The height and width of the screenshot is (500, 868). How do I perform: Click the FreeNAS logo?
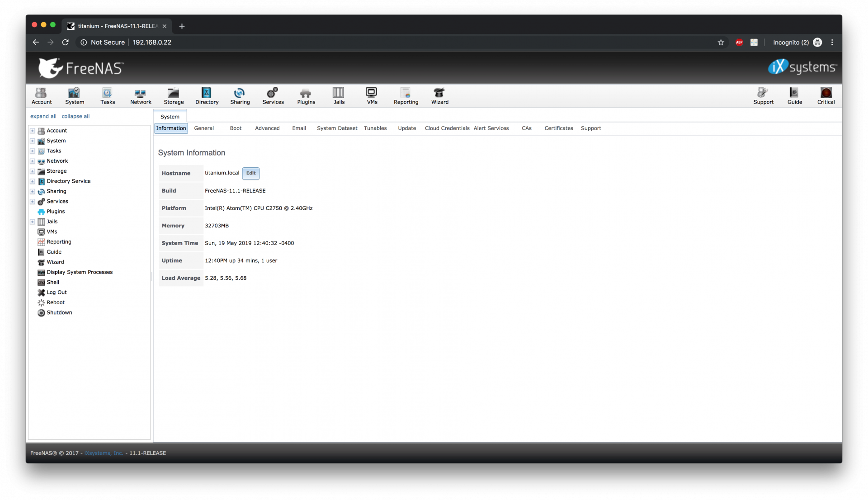click(x=81, y=68)
